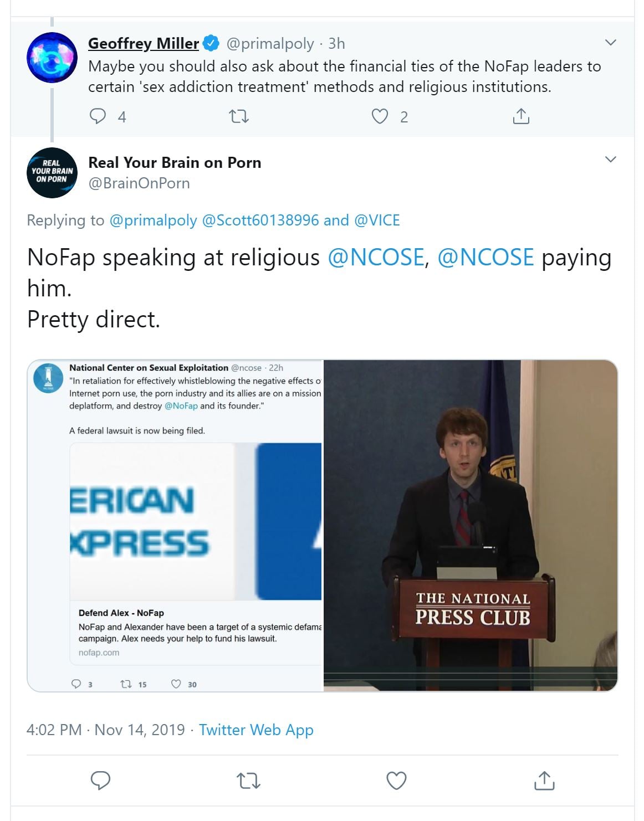This screenshot has height=821, width=644.
Task: Share the Real Your Brain on Porn tweet
Action: pos(544,780)
